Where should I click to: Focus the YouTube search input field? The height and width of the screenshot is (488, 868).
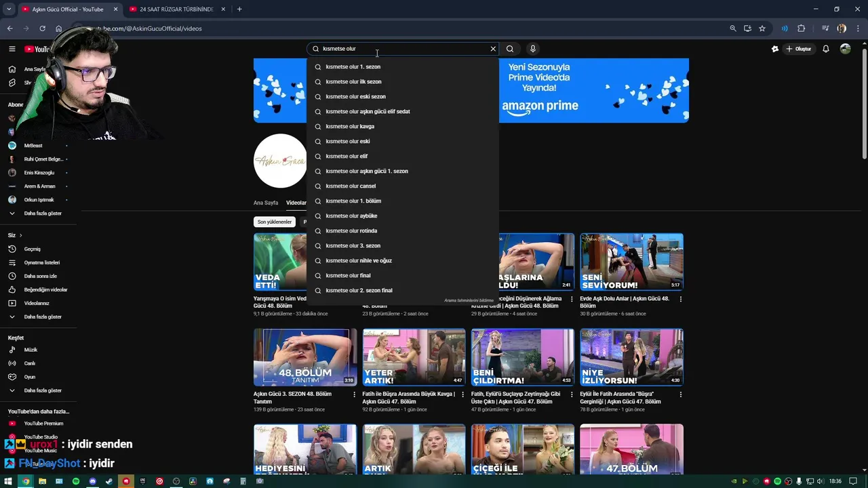[404, 49]
